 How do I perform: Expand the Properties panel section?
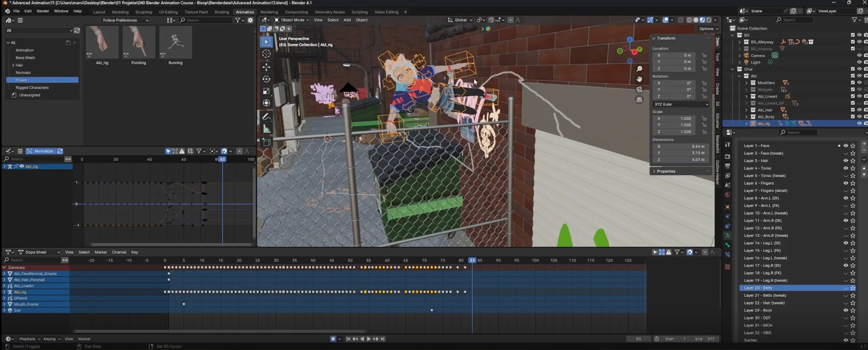(x=666, y=171)
